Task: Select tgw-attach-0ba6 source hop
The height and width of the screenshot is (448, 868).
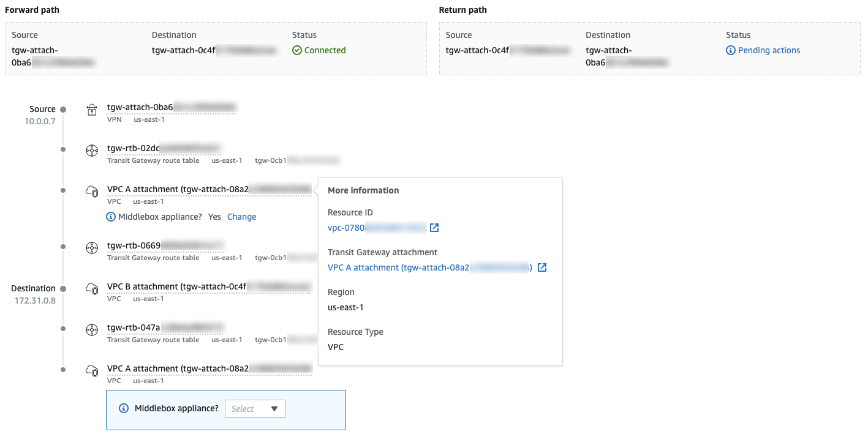Action: (x=171, y=108)
